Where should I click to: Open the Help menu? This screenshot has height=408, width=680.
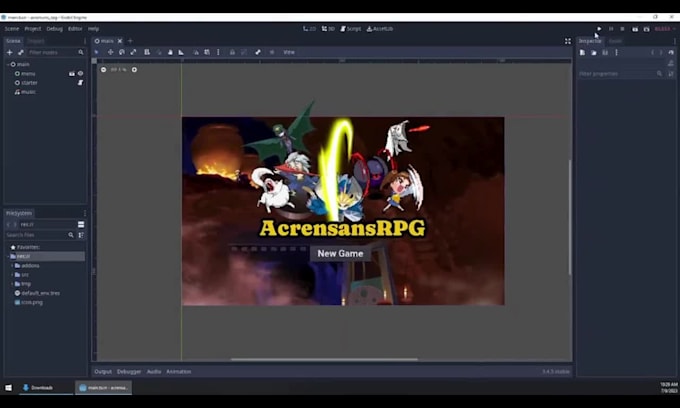click(93, 29)
